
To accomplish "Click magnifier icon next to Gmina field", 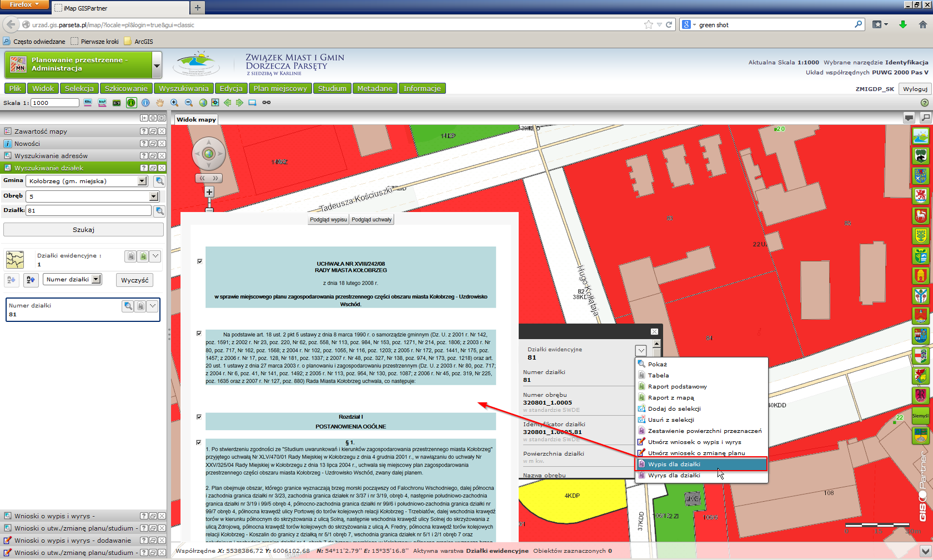I will (x=159, y=181).
